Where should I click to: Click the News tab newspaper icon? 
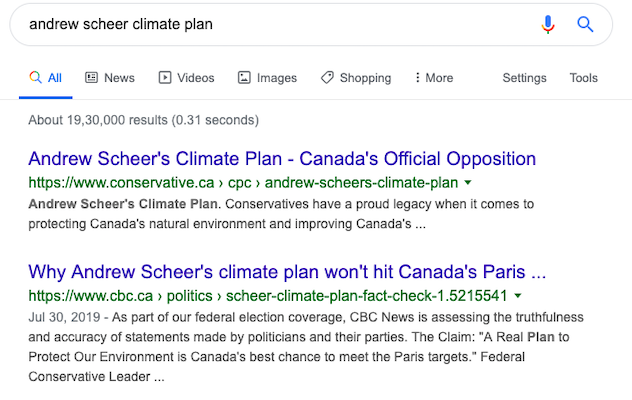click(91, 77)
